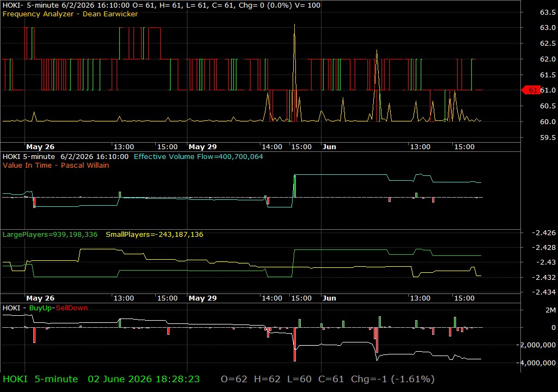Image resolution: width=558 pixels, height=392 pixels.
Task: Click the BuyUp legend label
Action: (40, 308)
